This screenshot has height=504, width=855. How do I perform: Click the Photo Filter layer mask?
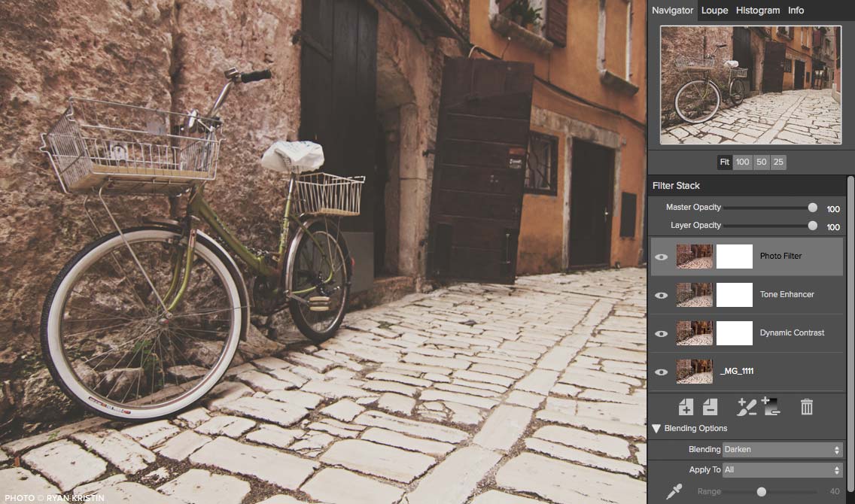(734, 257)
